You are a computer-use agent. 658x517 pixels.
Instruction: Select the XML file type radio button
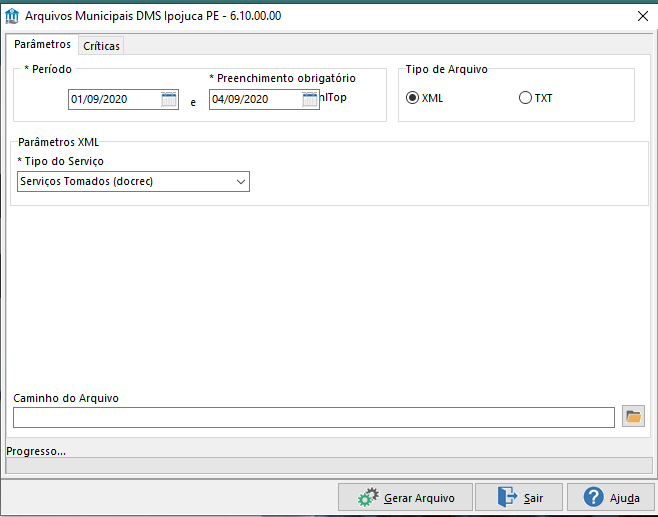[413, 98]
